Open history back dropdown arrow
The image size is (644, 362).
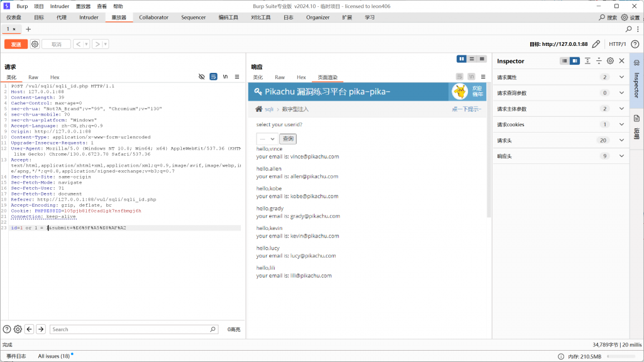[86, 45]
